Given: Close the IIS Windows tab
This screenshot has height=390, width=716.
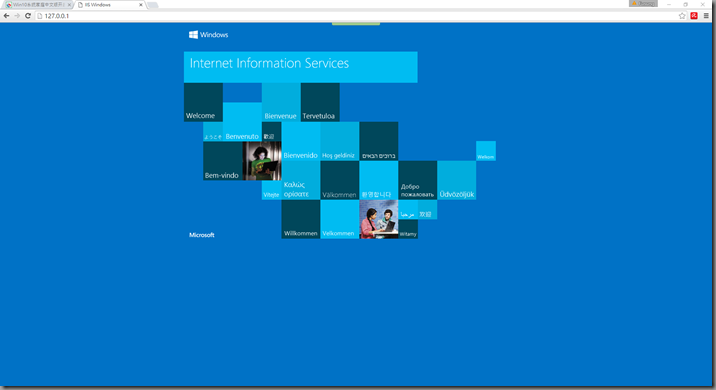Looking at the screenshot, I should 141,5.
